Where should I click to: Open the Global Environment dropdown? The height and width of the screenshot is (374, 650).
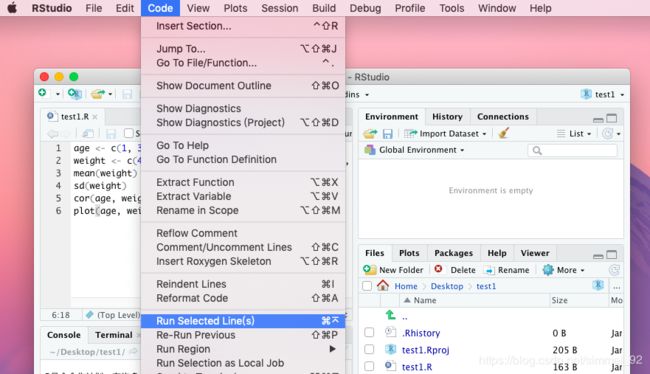(x=414, y=150)
